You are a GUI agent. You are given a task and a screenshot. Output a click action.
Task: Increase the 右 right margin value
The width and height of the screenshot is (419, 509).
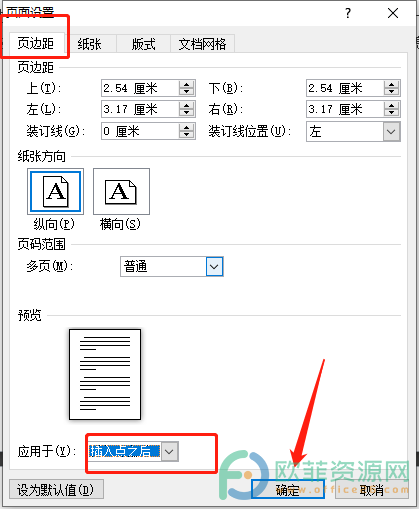tap(392, 106)
